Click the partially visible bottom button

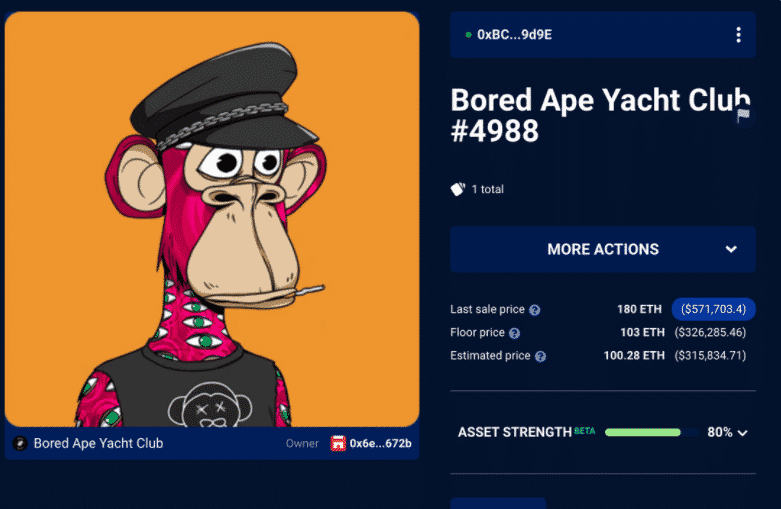click(x=498, y=503)
